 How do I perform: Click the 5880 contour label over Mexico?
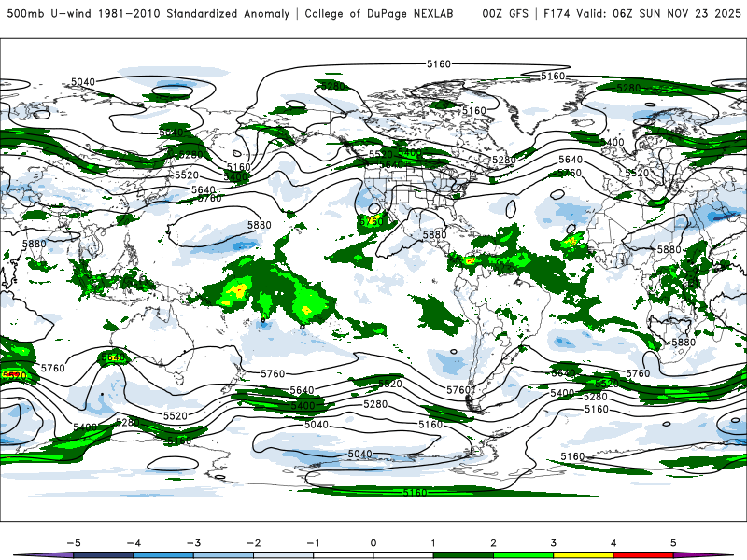click(x=434, y=235)
